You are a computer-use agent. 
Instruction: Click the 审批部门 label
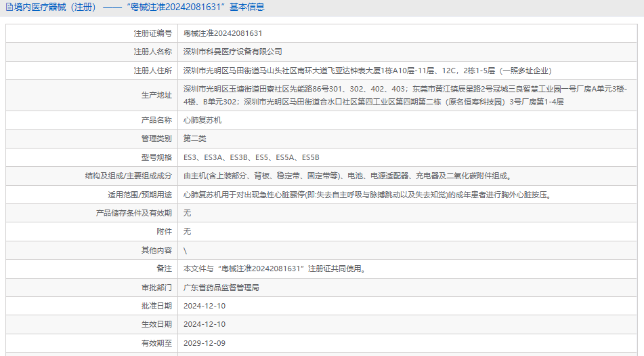[156, 288]
